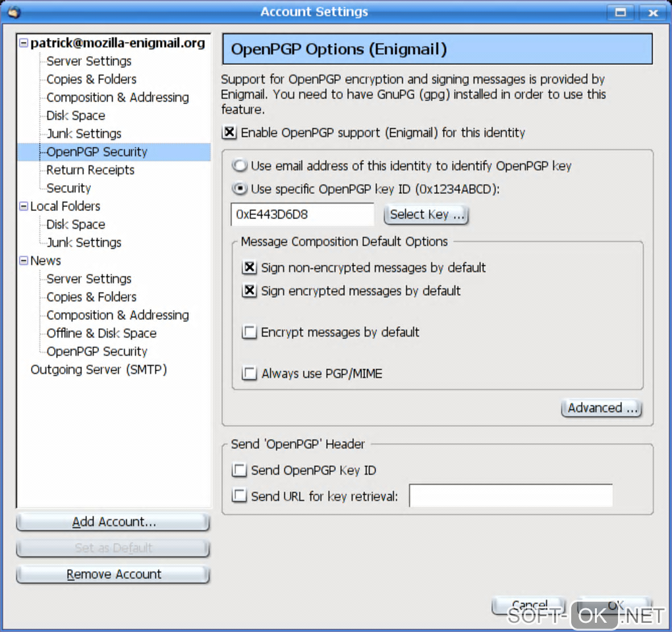Open Outgoing Server (SMTP) settings
The height and width of the screenshot is (632, 672).
pyautogui.click(x=99, y=370)
